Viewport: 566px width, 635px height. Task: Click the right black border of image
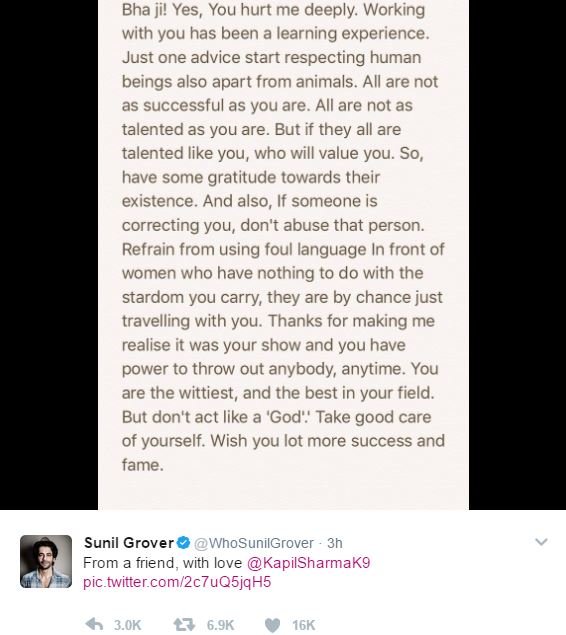point(517,255)
